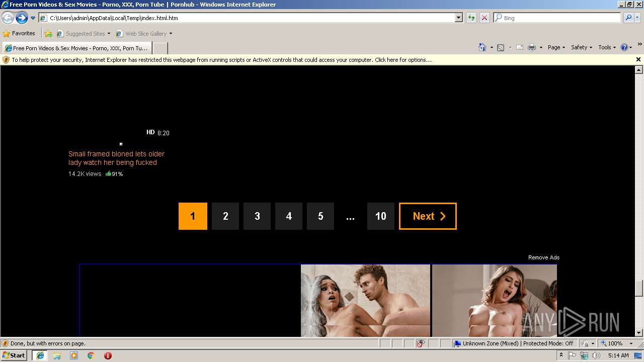The width and height of the screenshot is (644, 362).
Task: Click the Remove Ads link
Action: [544, 257]
